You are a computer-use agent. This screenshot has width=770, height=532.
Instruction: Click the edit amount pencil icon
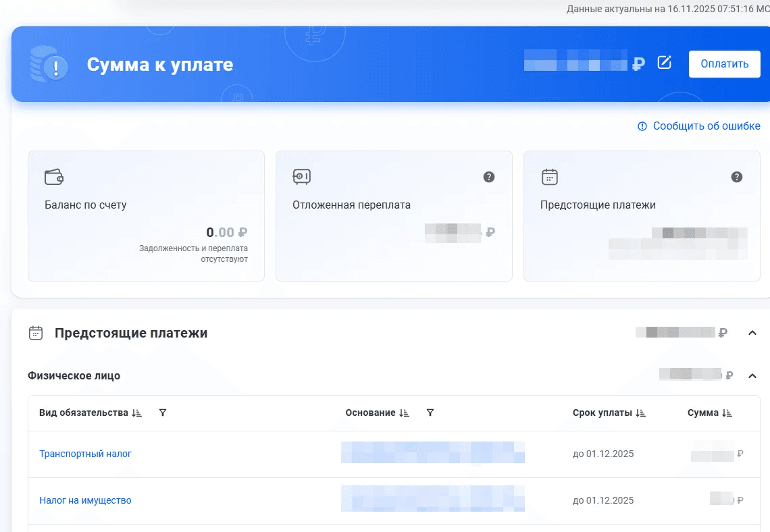(x=664, y=63)
